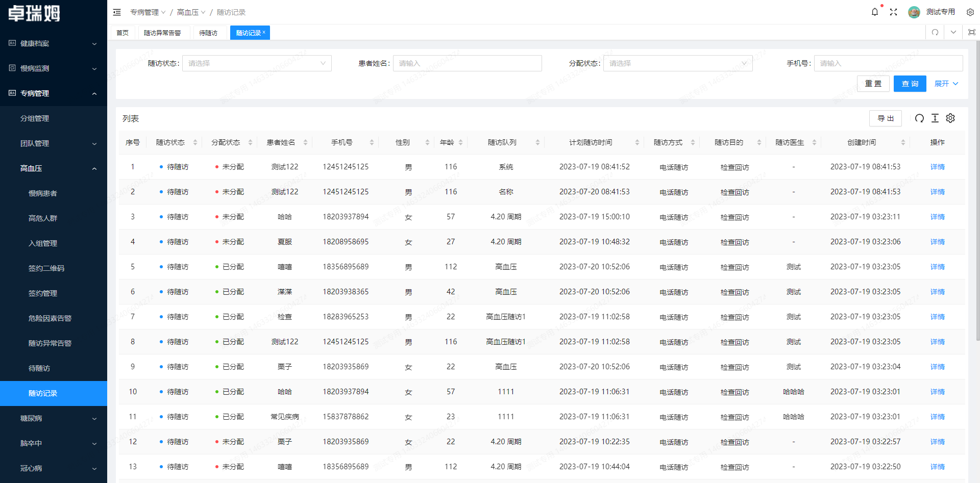Sort by 随访目的 column
This screenshot has height=483, width=980.
(759, 142)
